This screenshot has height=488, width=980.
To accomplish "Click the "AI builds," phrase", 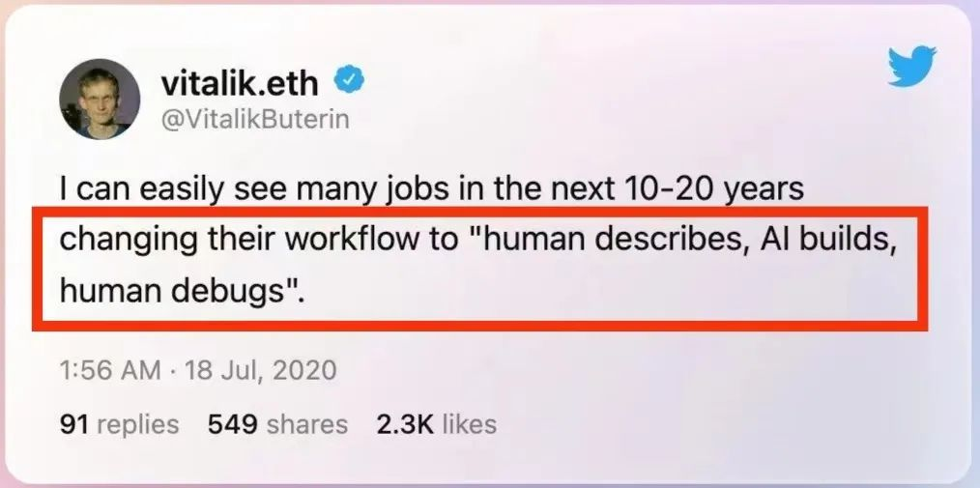I will (x=828, y=240).
